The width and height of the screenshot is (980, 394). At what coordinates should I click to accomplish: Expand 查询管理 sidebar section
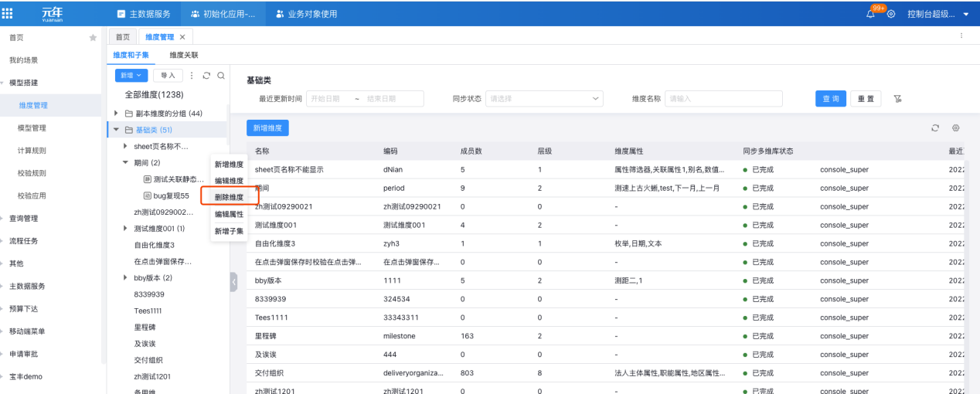(3, 219)
